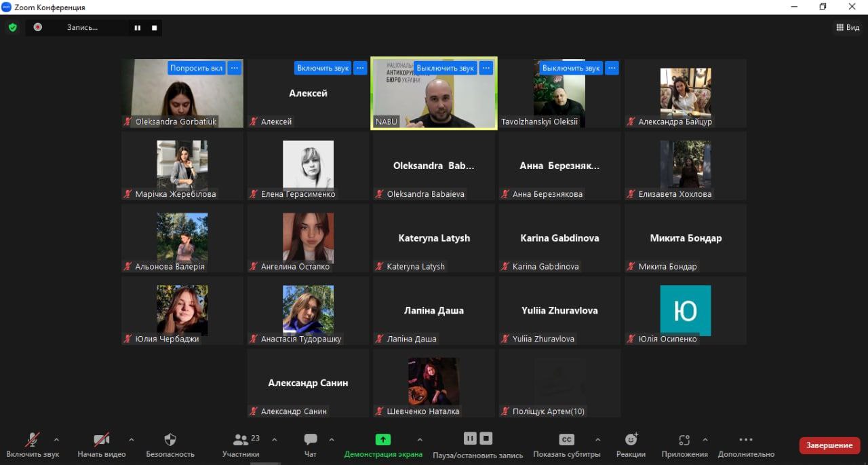This screenshot has height=465, width=868.
Task: Click the green Share Screen icon
Action: [383, 440]
